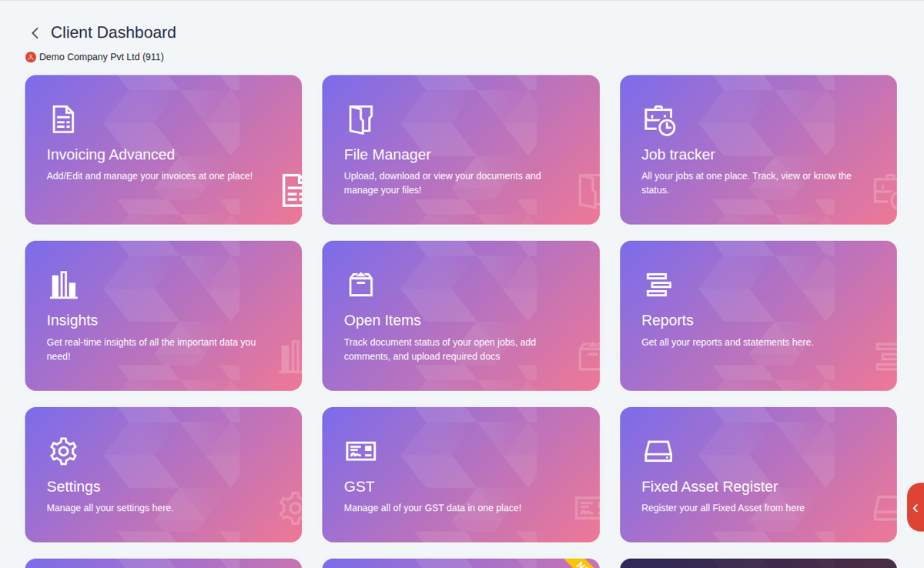
Task: Open the Job tracker title
Action: [x=678, y=155]
